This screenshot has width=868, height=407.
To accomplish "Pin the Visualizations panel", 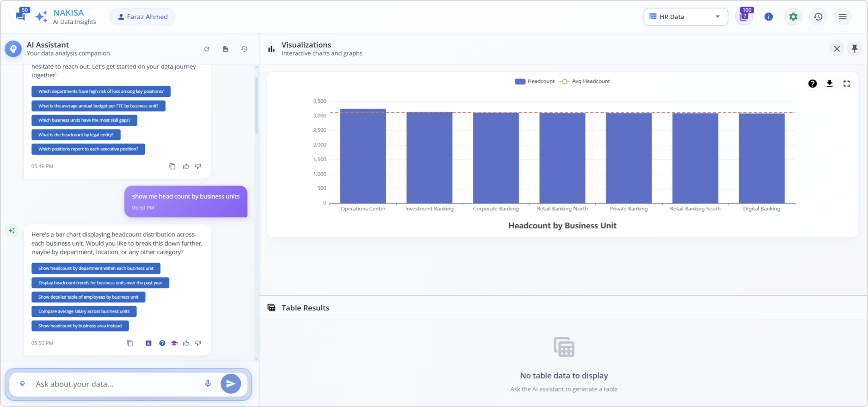I will [854, 49].
